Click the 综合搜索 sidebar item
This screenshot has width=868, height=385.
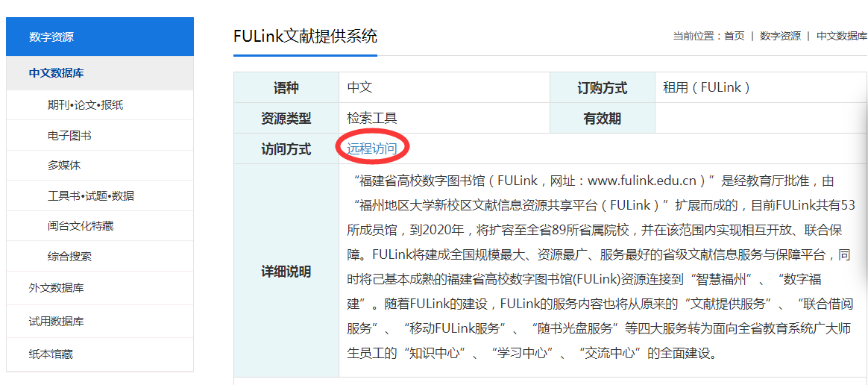[69, 256]
